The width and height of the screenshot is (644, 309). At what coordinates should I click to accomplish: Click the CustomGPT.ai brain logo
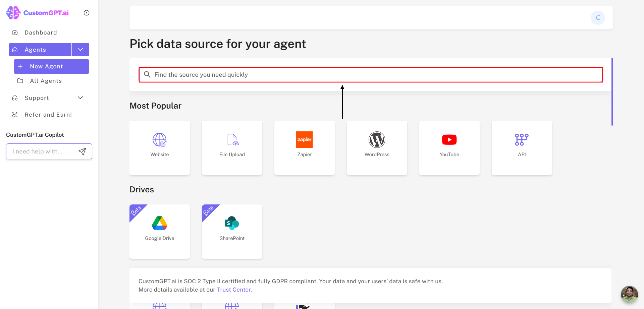click(x=13, y=13)
